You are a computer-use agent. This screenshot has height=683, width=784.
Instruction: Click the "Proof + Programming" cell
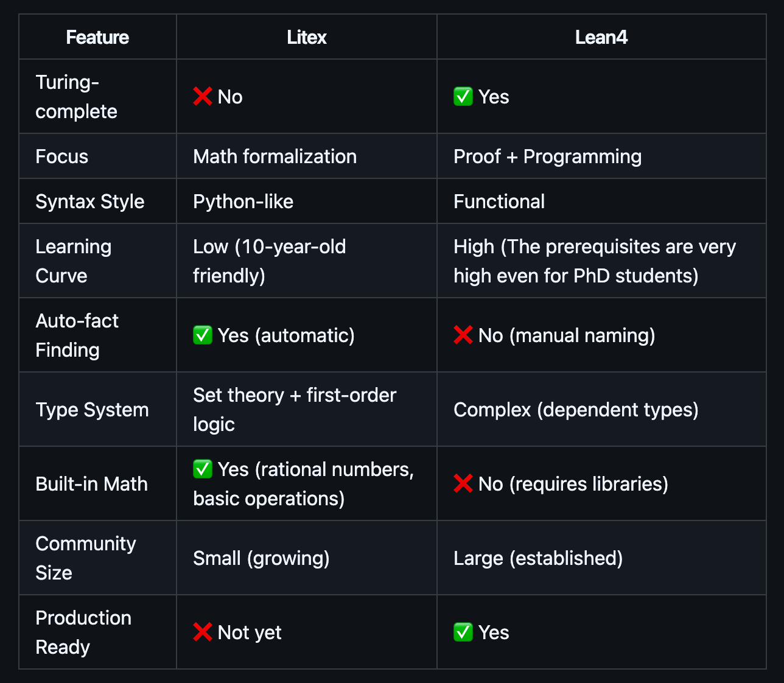click(547, 156)
